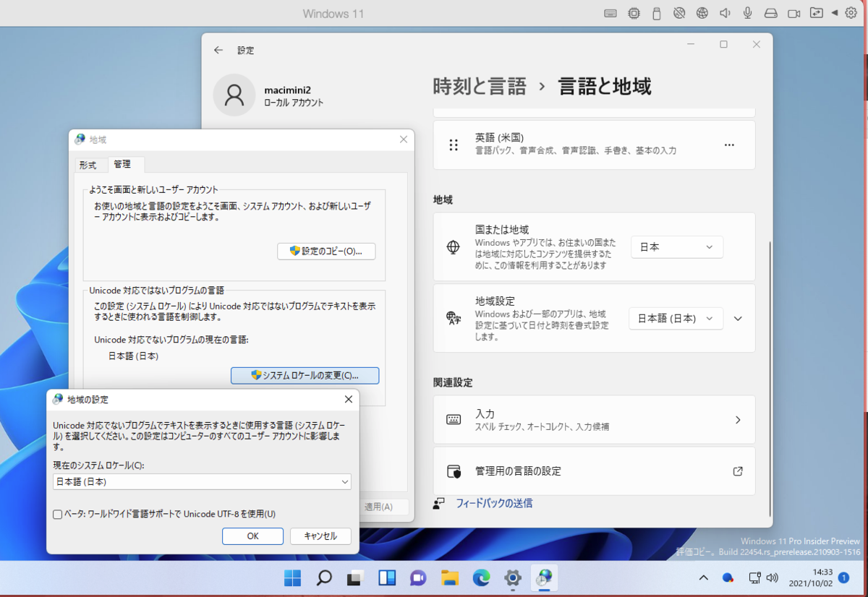Click the feedback person icon
Viewport: 868px width, 597px height.
[x=438, y=503]
